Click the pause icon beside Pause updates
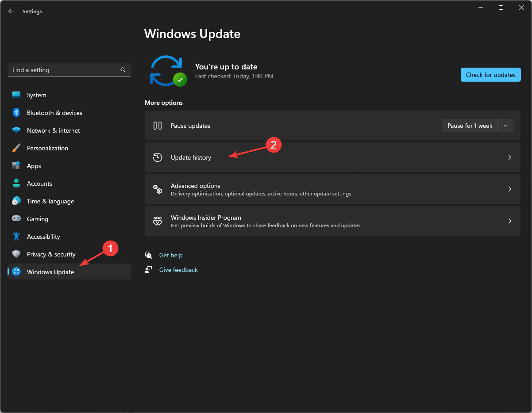The width and height of the screenshot is (532, 413). pos(158,126)
